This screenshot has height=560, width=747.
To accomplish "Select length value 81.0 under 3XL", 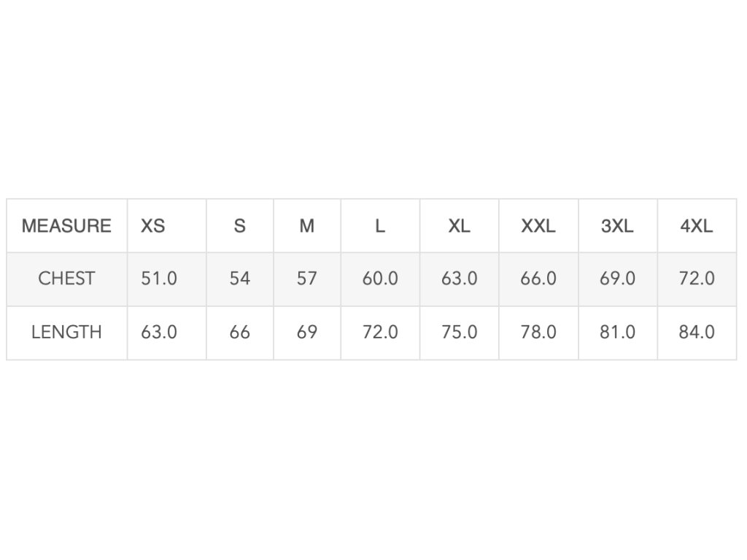I will tap(617, 332).
